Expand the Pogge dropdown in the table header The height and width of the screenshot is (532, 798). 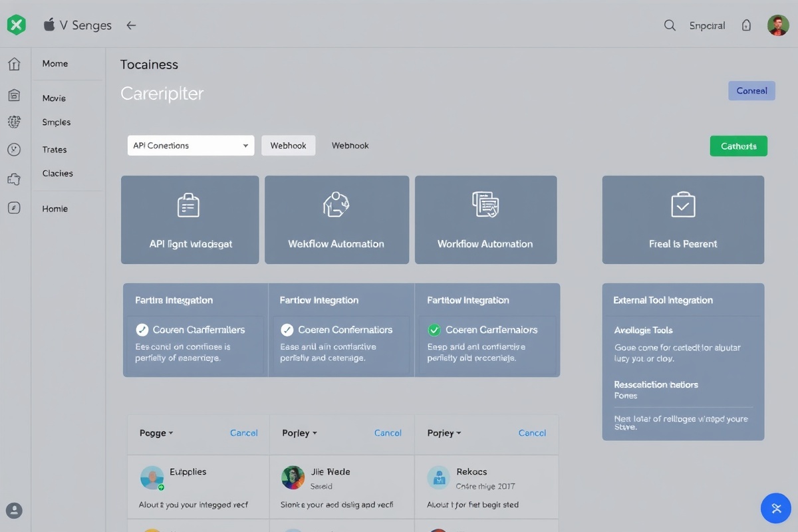[x=156, y=433]
